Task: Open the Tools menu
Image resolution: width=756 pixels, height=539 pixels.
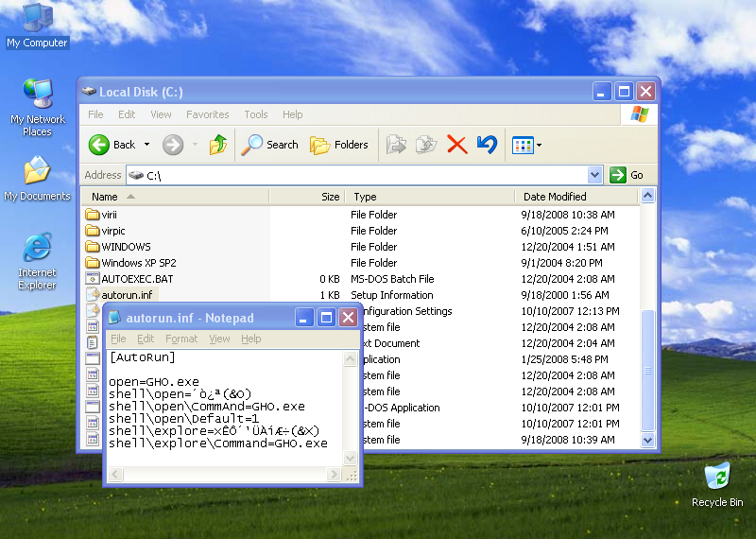Action: click(256, 114)
